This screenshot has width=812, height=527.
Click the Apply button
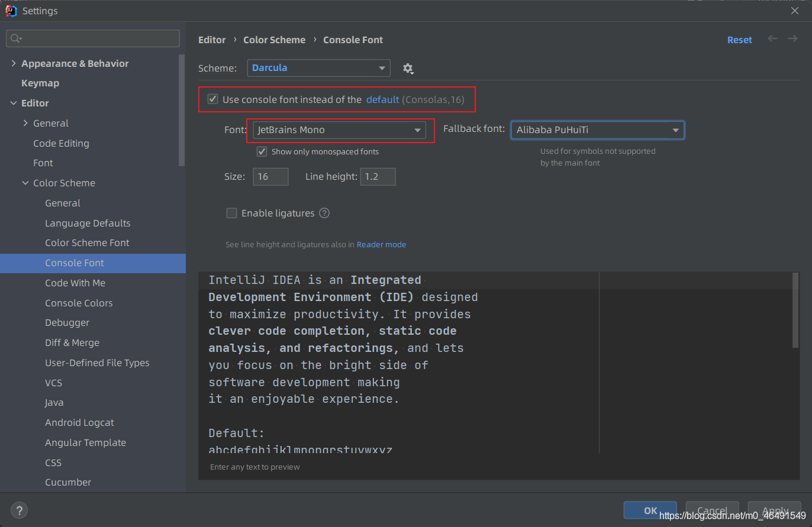(775, 510)
